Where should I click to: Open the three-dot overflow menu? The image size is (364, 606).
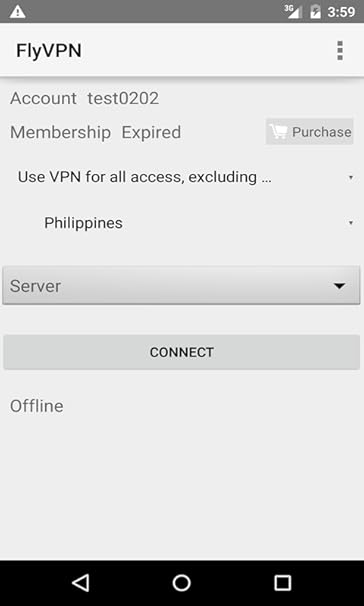(340, 51)
